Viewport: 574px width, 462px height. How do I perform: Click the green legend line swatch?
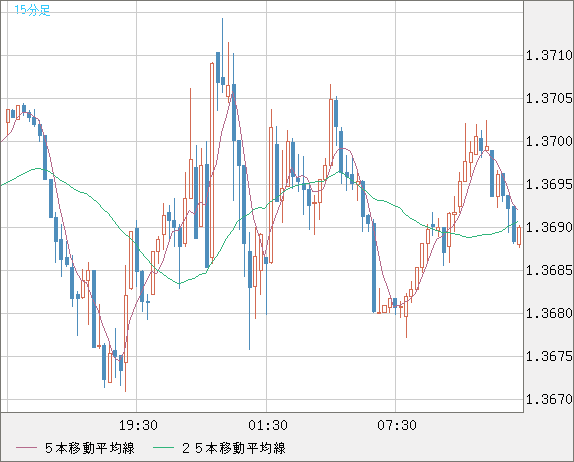(x=163, y=448)
